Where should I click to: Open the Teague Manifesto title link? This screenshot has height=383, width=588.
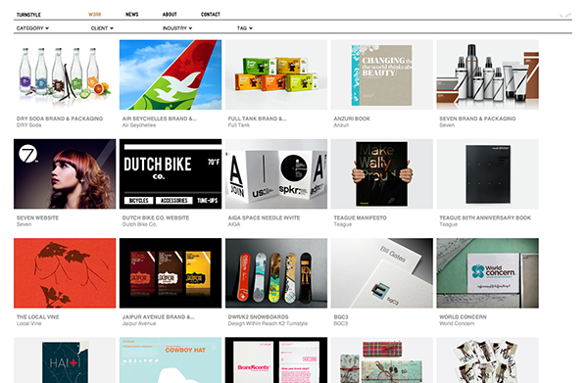tap(360, 217)
